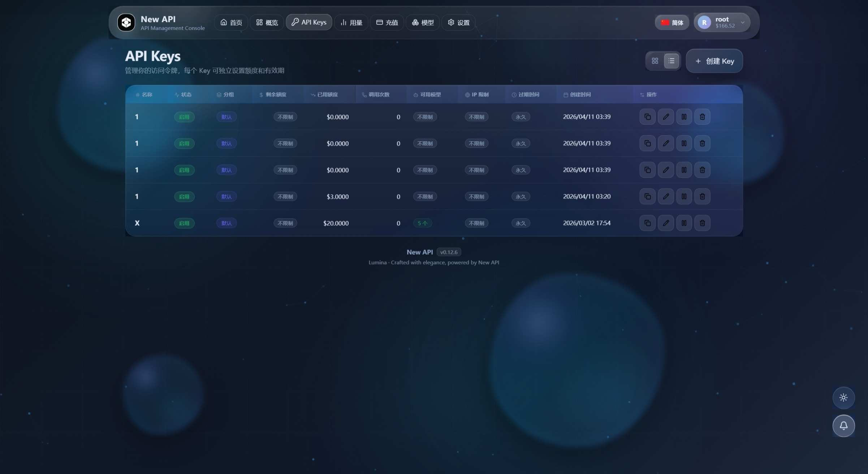Switch to list view layout
This screenshot has height=474, width=868.
(x=671, y=61)
